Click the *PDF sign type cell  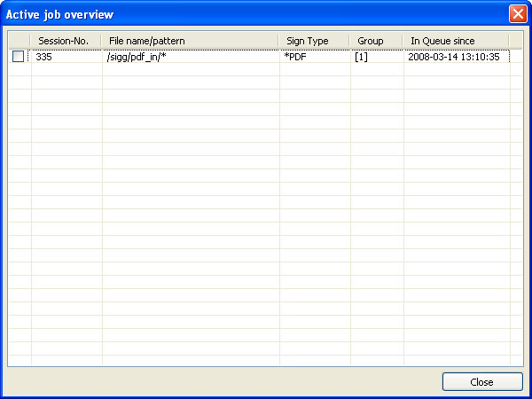pyautogui.click(x=294, y=57)
